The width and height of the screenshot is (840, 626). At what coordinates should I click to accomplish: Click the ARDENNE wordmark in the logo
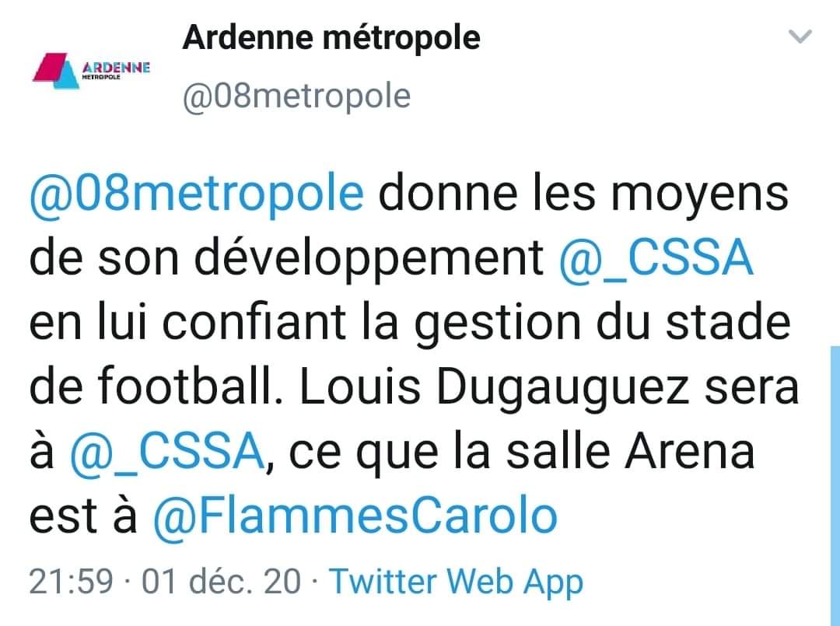116,68
